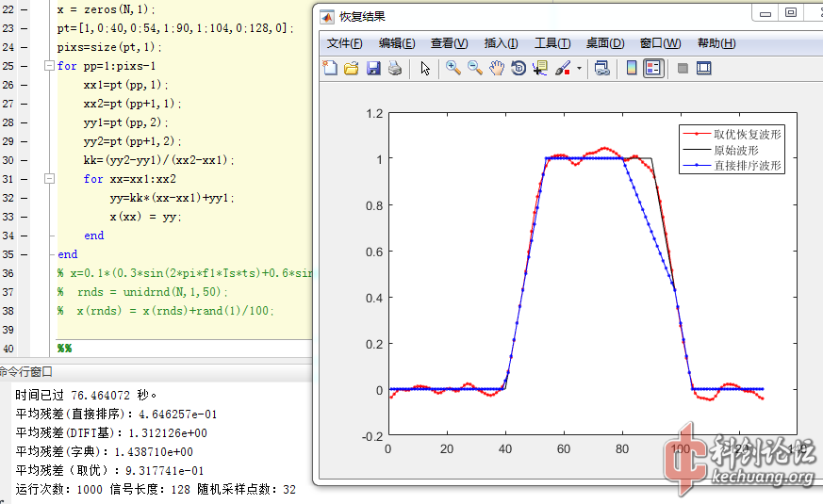Activate the Zoom In magnifier tool
823x504 pixels.
coord(453,68)
